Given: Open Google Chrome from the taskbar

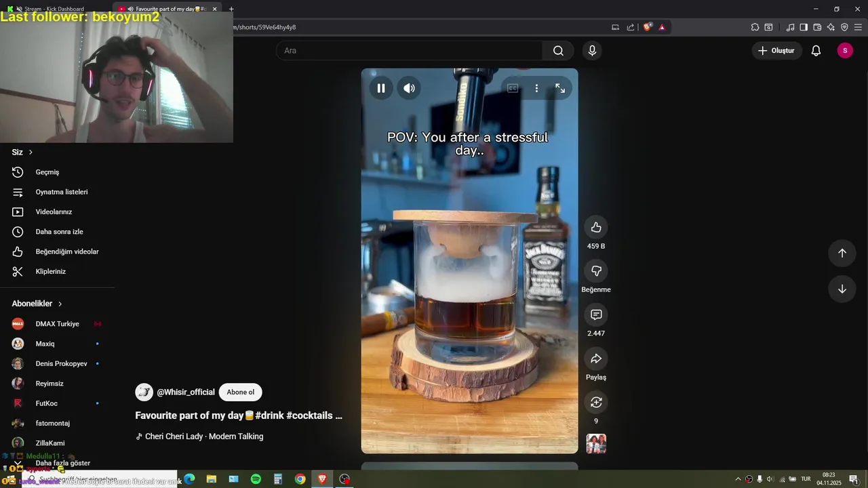Looking at the screenshot, I should coord(300,479).
